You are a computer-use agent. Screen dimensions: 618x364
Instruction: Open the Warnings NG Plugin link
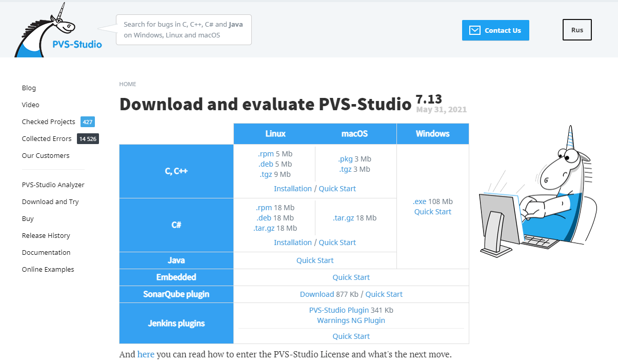(351, 320)
